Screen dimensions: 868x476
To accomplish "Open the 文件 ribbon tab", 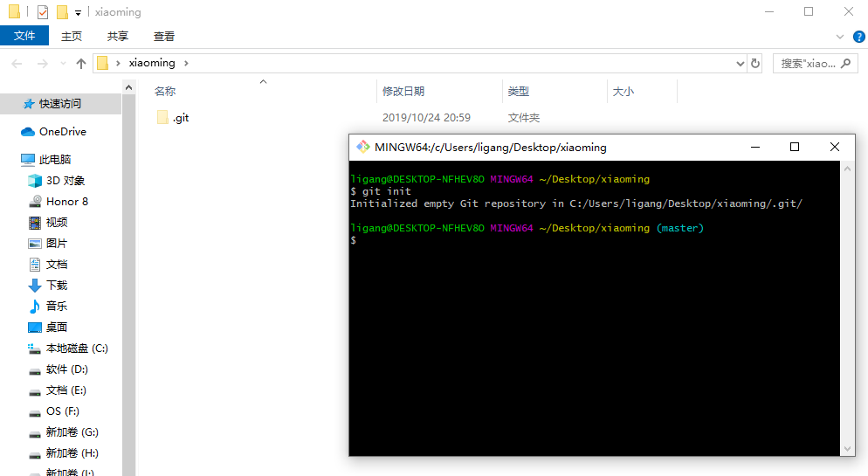I will click(x=24, y=36).
